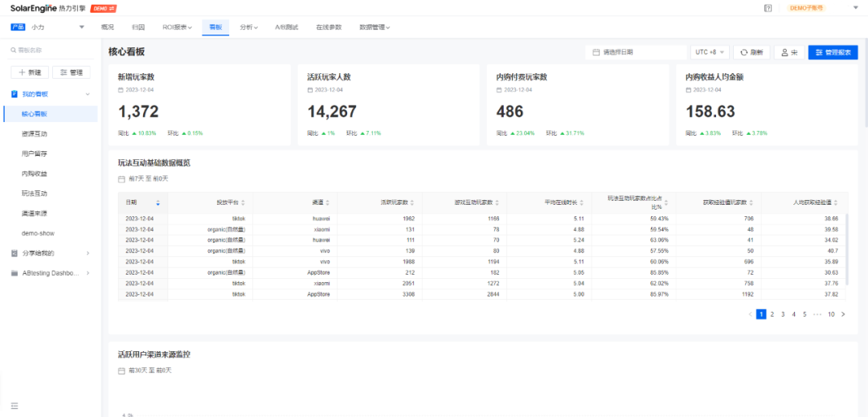868x417 pixels.
Task: Sort table by 渠道 column
Action: (328, 203)
